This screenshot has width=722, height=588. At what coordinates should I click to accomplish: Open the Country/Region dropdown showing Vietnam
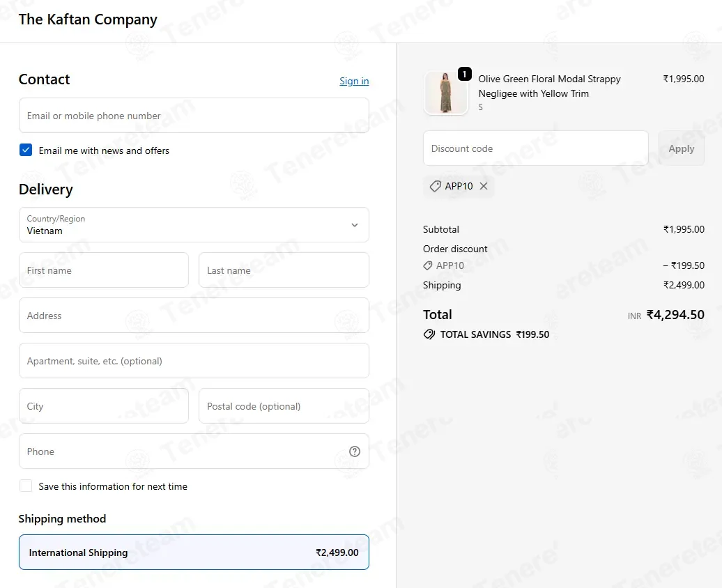194,225
